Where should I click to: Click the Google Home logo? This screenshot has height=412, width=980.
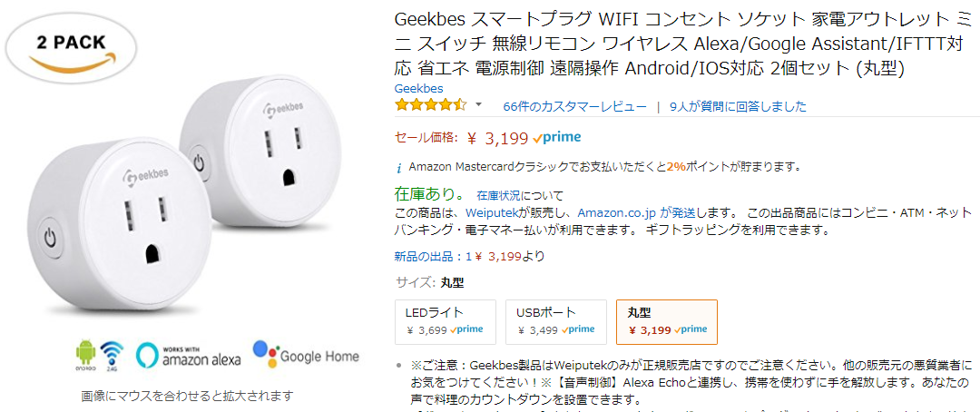(306, 355)
